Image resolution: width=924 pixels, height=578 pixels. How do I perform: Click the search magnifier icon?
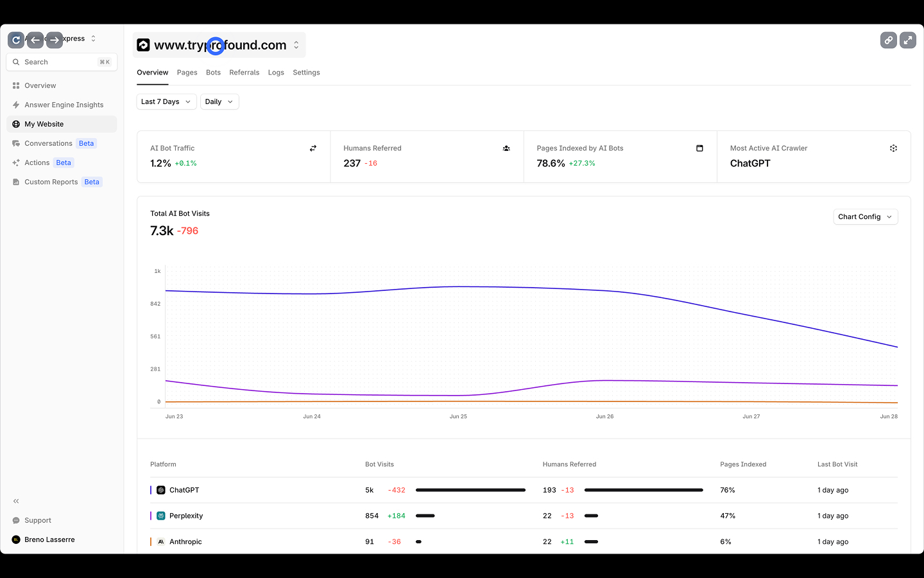point(16,62)
